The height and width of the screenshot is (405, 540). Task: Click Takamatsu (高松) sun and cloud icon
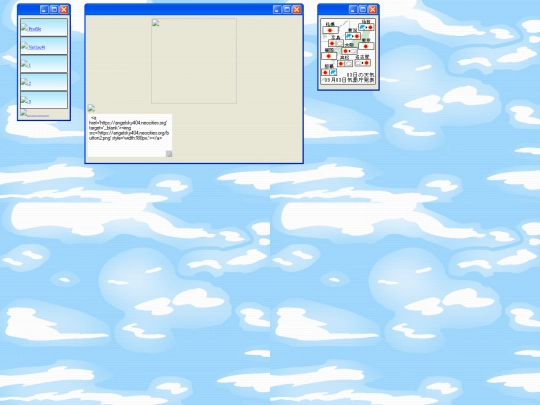(x=345, y=64)
